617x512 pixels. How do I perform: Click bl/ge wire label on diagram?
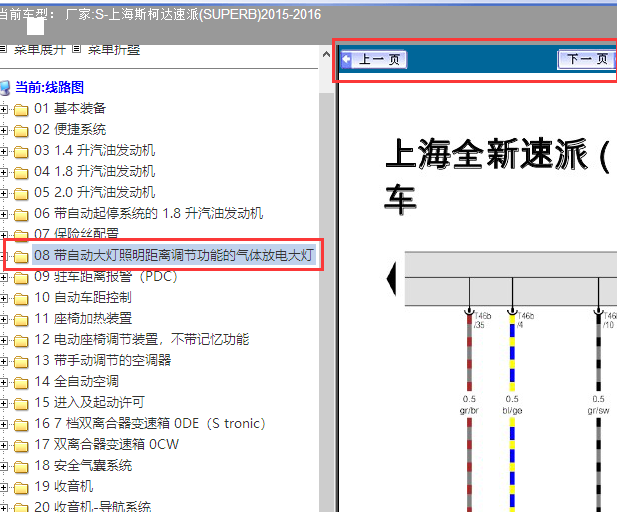(x=512, y=410)
